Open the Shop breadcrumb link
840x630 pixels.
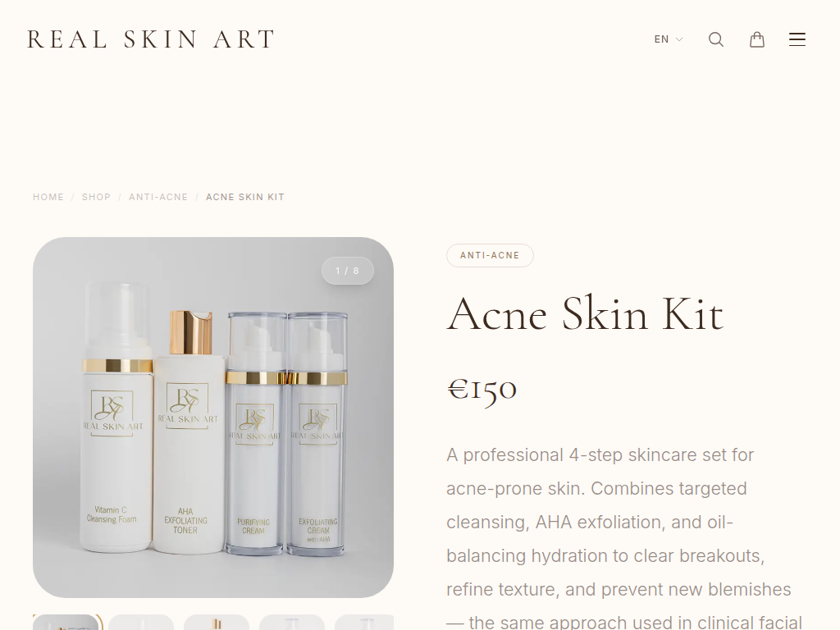point(96,197)
